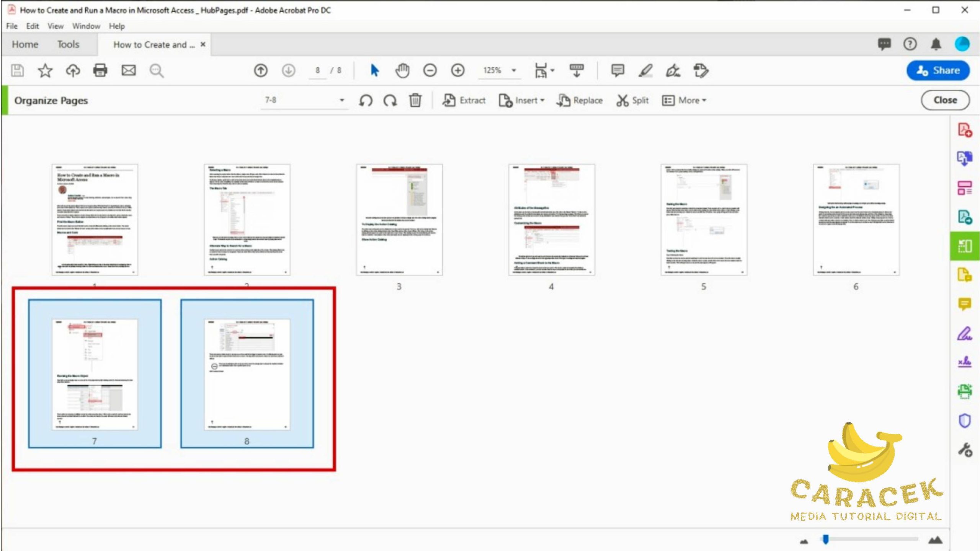Viewport: 980px width, 551px height.
Task: Select the Hand pan tool
Action: 402,70
